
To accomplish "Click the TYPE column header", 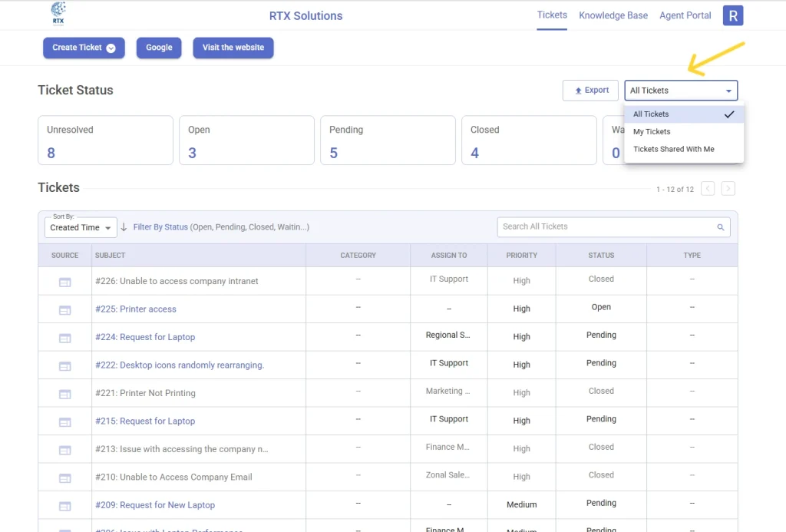I will 692,256.
